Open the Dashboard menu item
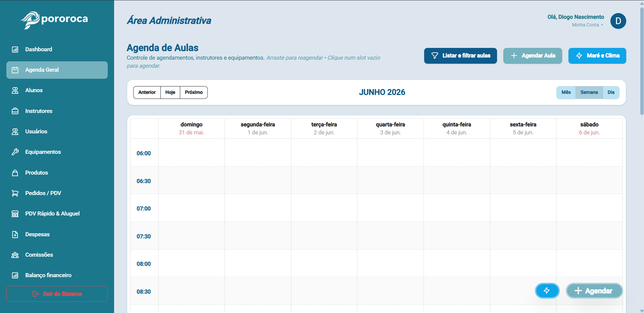644x313 pixels. [57, 50]
